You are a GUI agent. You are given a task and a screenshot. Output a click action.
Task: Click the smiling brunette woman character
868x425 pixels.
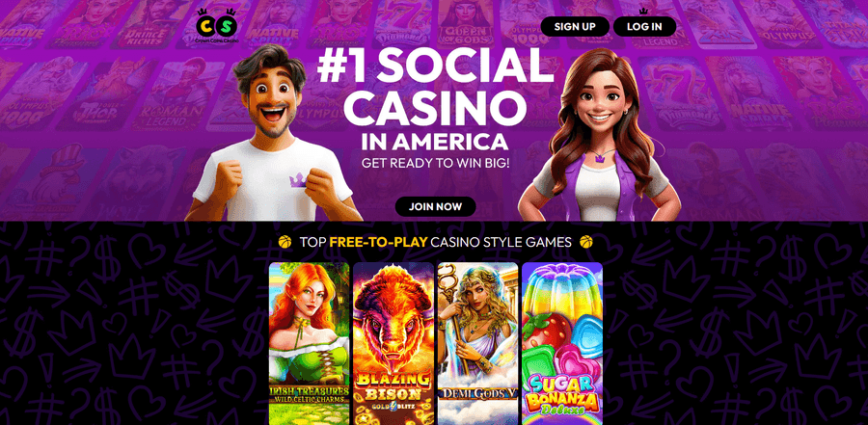(x=599, y=136)
